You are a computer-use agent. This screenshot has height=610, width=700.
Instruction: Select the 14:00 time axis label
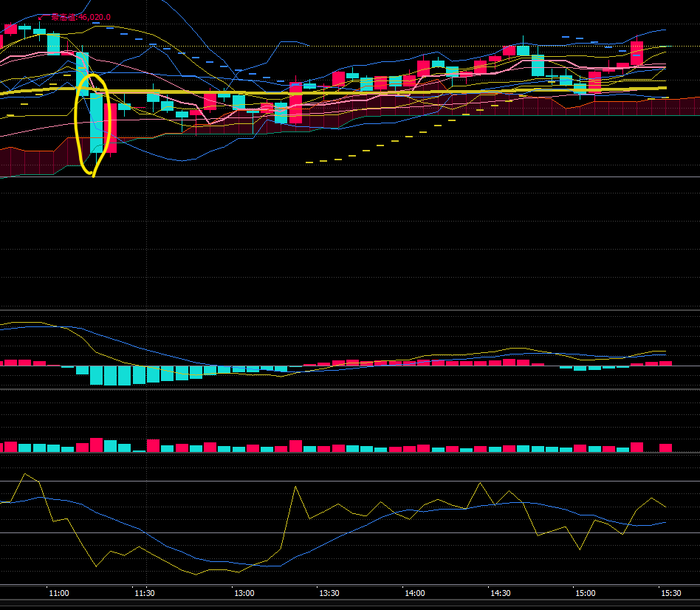[414, 593]
